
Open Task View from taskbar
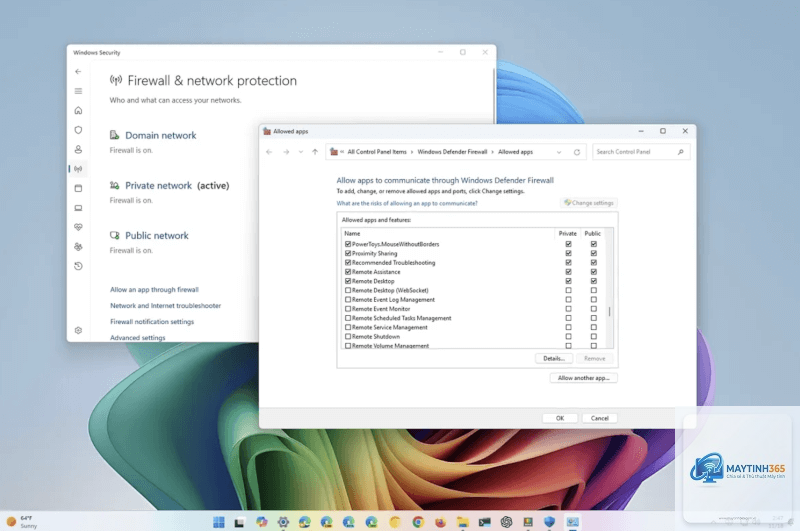click(x=239, y=522)
